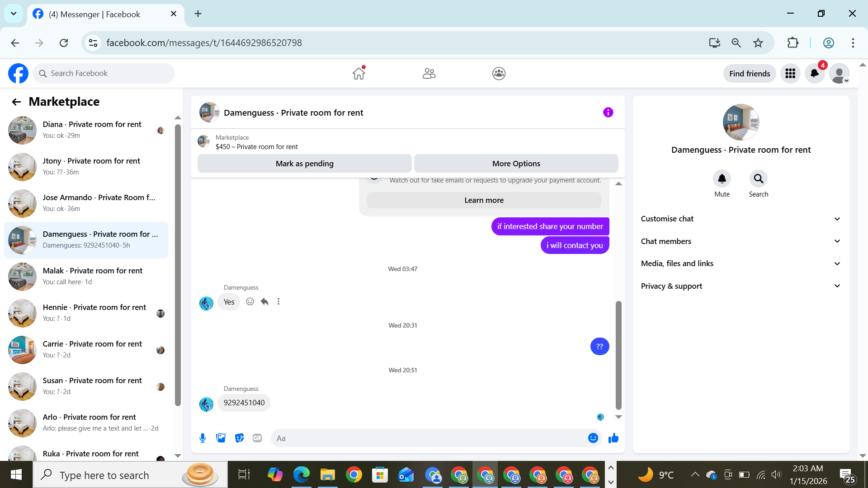Click the Mark as pending button
The image size is (868, 488).
pyautogui.click(x=304, y=164)
